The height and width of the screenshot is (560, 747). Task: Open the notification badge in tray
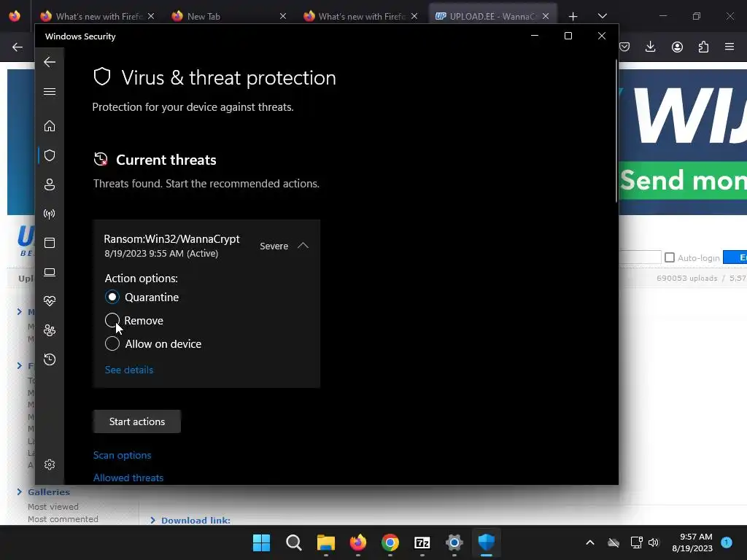click(x=726, y=542)
